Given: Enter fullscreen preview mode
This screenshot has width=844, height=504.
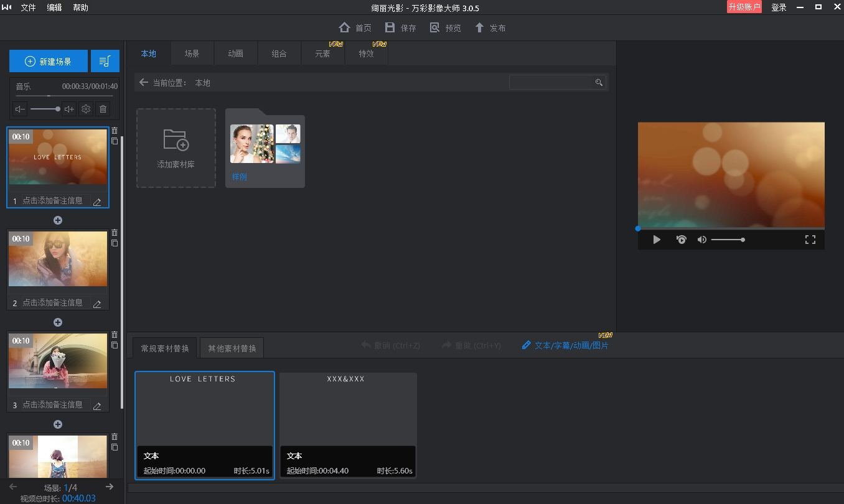Looking at the screenshot, I should pos(810,240).
